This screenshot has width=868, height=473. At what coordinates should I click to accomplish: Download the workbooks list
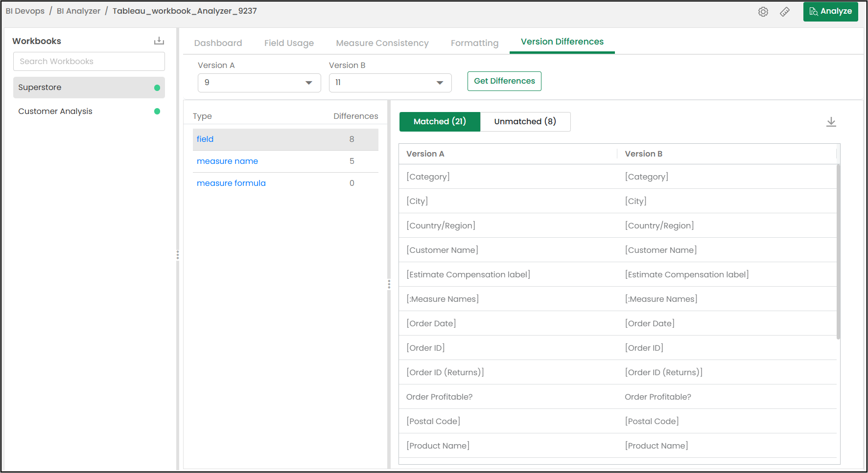[159, 41]
